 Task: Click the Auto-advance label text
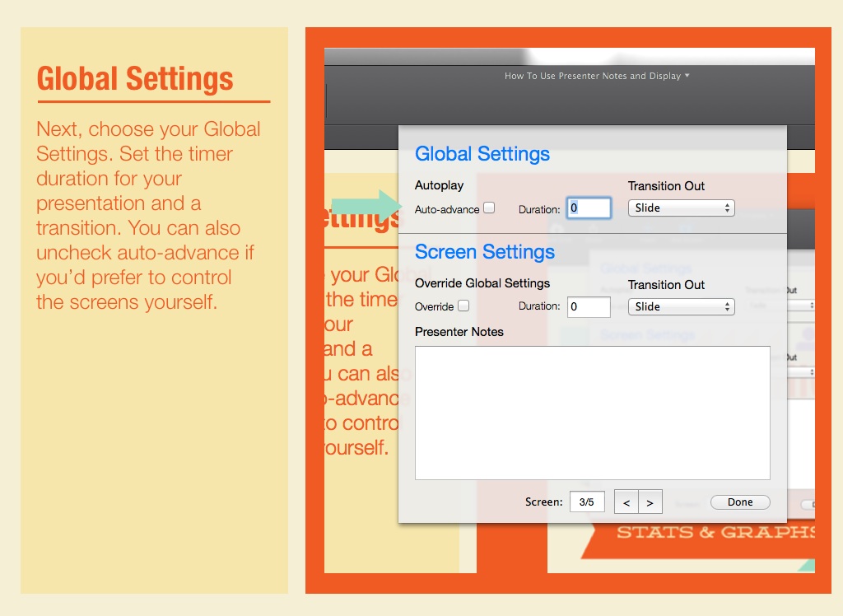pyautogui.click(x=446, y=209)
